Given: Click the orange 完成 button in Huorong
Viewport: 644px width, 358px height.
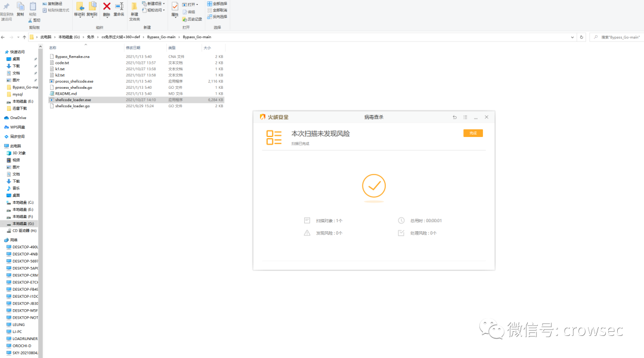Looking at the screenshot, I should pyautogui.click(x=473, y=132).
